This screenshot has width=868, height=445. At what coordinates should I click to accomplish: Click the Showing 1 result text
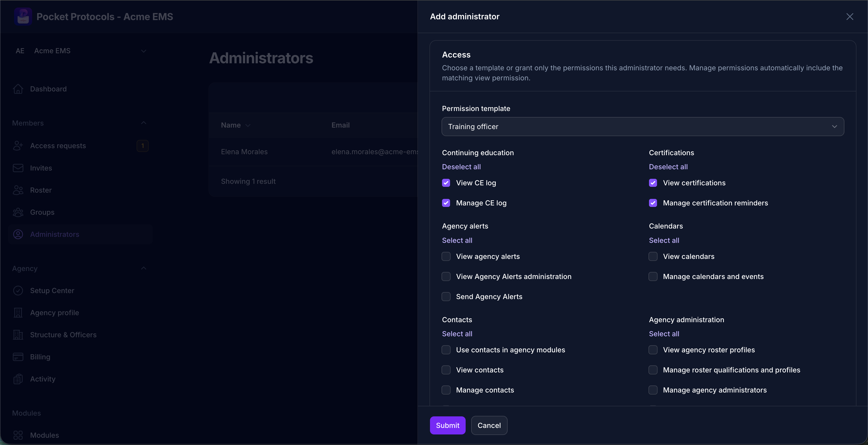[x=248, y=181]
